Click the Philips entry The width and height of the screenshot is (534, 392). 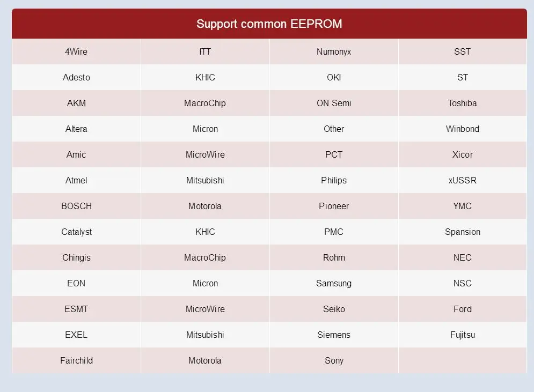point(334,180)
